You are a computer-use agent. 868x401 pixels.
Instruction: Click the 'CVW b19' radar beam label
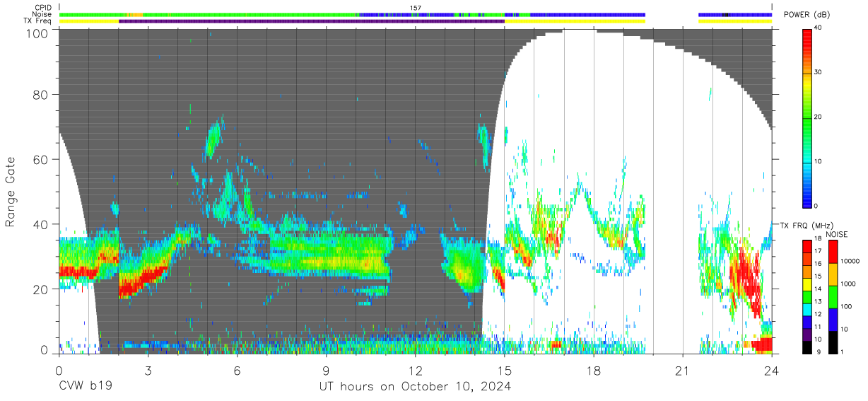click(84, 387)
